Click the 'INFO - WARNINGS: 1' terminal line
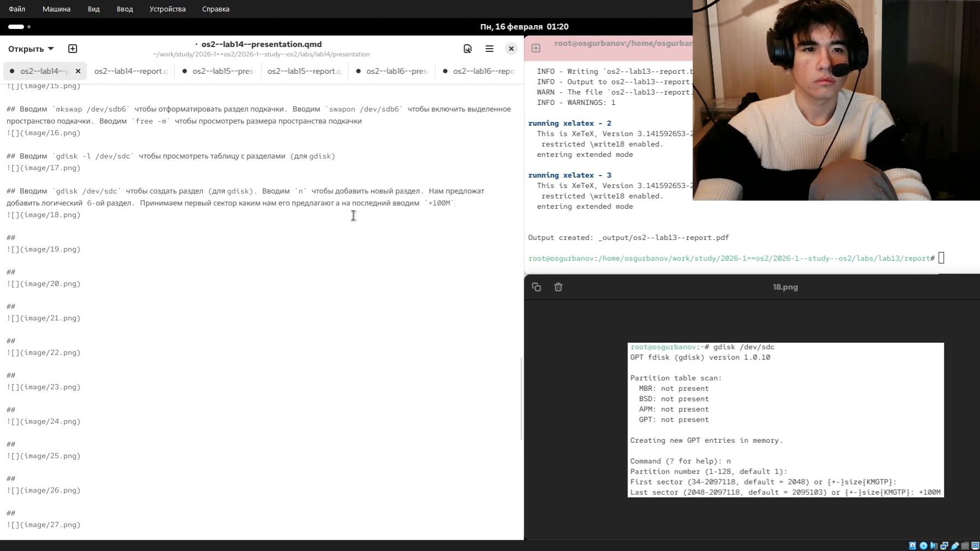 tap(576, 103)
